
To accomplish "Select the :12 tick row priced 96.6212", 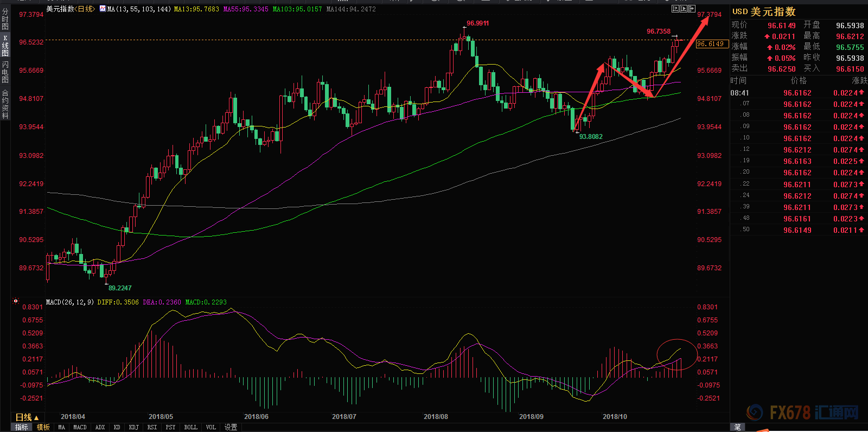I will pos(798,150).
